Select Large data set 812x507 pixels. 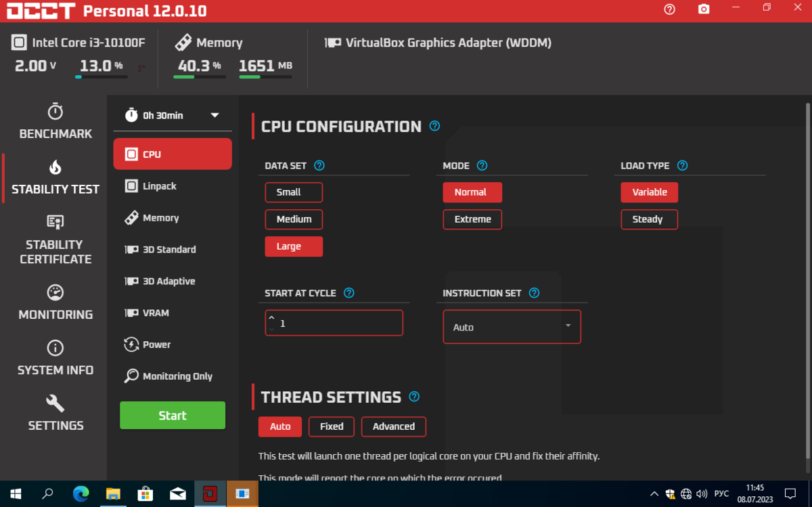tap(294, 246)
